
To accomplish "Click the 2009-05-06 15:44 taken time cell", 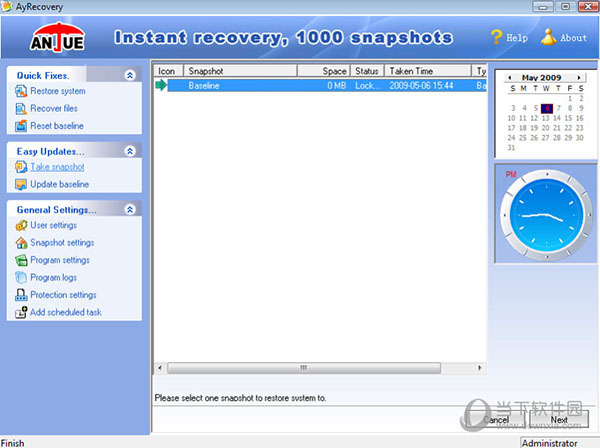I will tap(421, 86).
